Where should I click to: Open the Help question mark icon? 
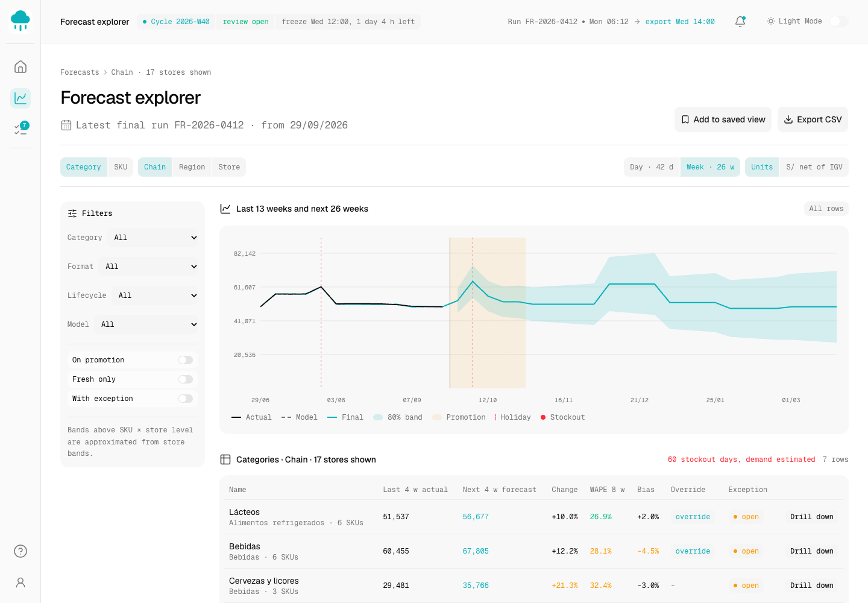[20, 551]
